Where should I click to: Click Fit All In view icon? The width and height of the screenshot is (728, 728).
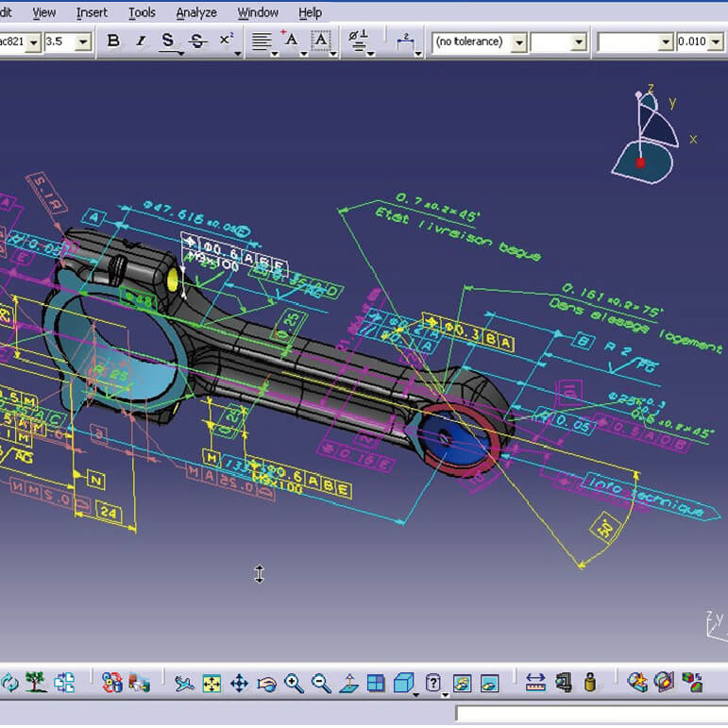212,684
